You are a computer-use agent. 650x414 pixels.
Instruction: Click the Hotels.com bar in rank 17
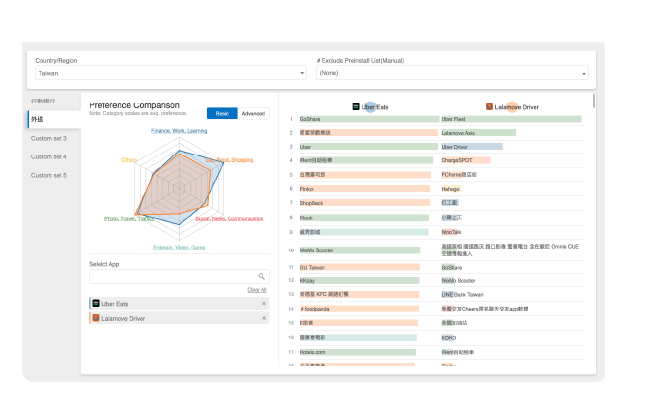357,352
